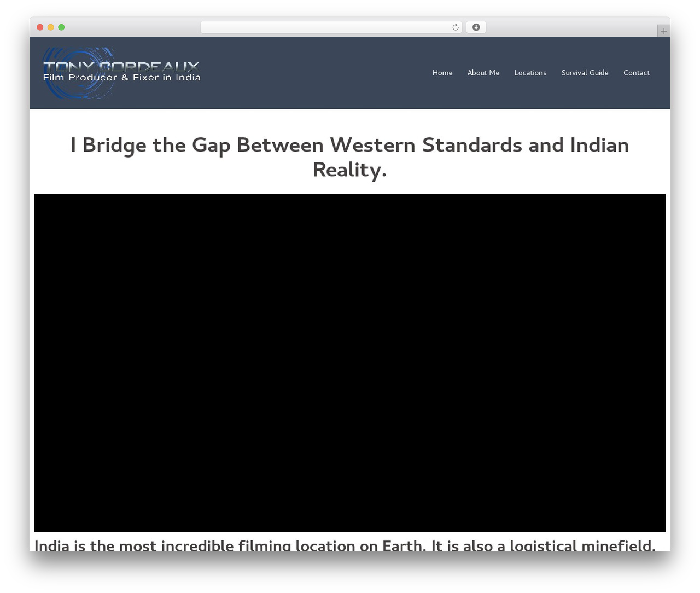Click the 'India is the most incredible' text

[345, 545]
